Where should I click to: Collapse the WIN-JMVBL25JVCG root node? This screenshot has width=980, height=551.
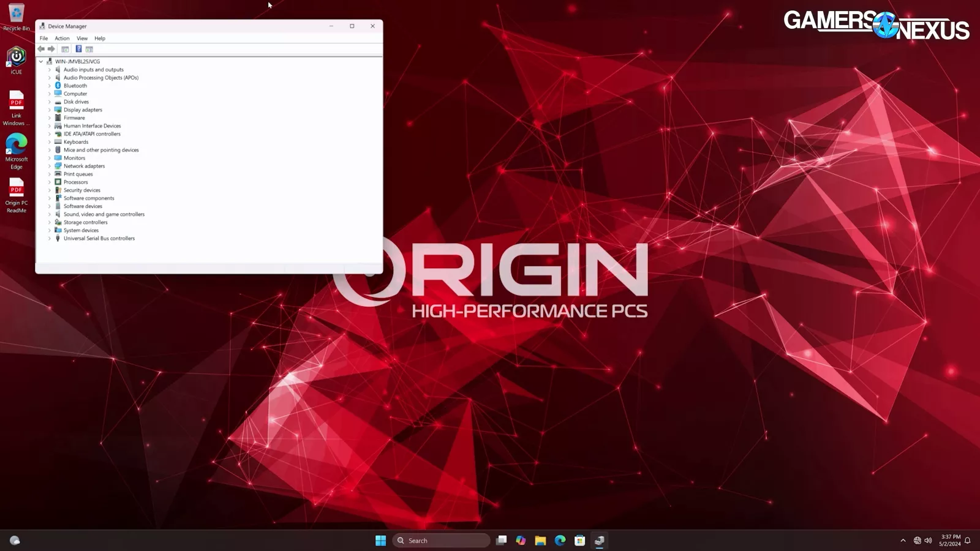tap(41, 62)
